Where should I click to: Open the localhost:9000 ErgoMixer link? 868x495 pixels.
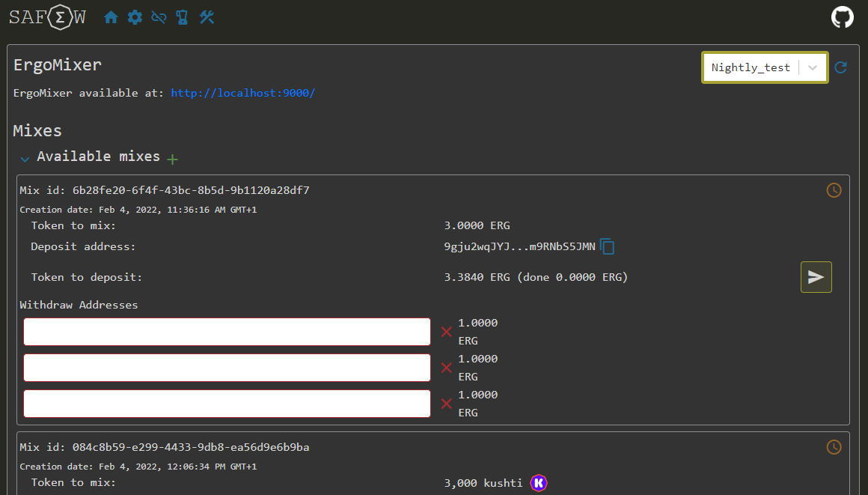point(242,93)
